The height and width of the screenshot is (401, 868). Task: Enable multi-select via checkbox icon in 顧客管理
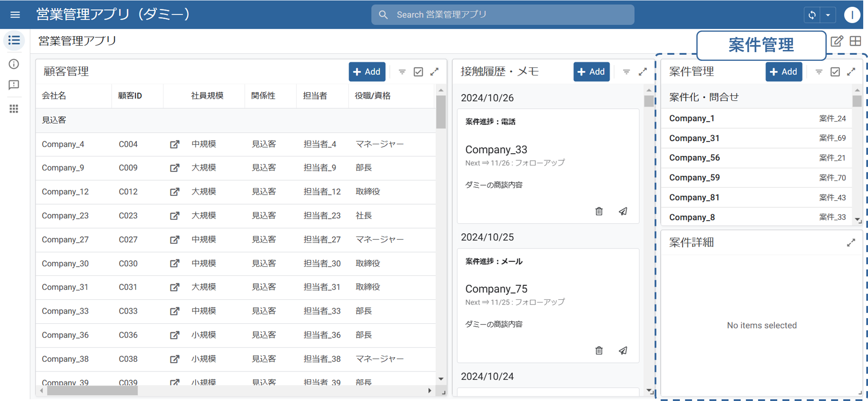click(418, 72)
